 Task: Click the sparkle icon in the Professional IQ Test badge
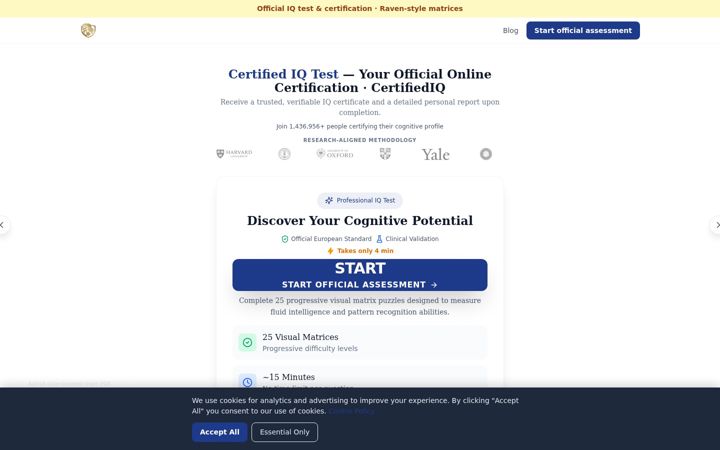pos(329,200)
